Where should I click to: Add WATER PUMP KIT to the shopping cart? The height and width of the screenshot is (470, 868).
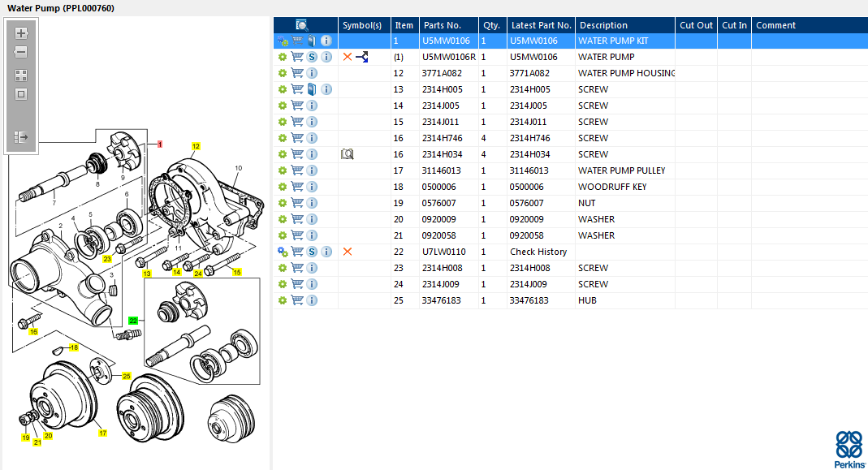point(297,41)
